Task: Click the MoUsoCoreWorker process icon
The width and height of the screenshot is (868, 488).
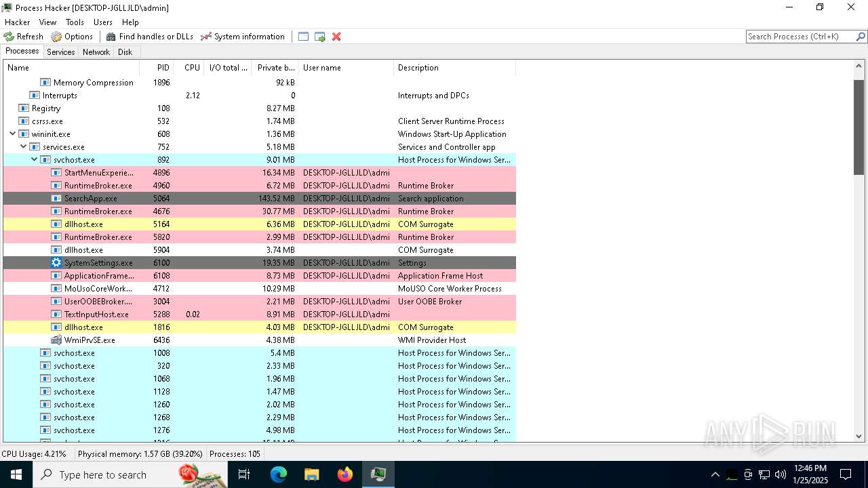Action: click(x=56, y=289)
